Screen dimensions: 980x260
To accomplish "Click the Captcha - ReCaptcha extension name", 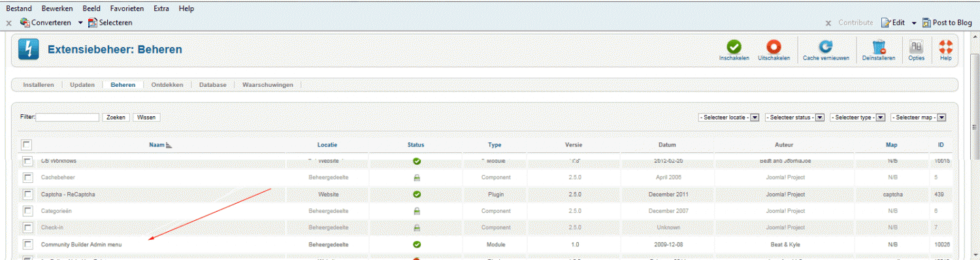I will 67,194.
